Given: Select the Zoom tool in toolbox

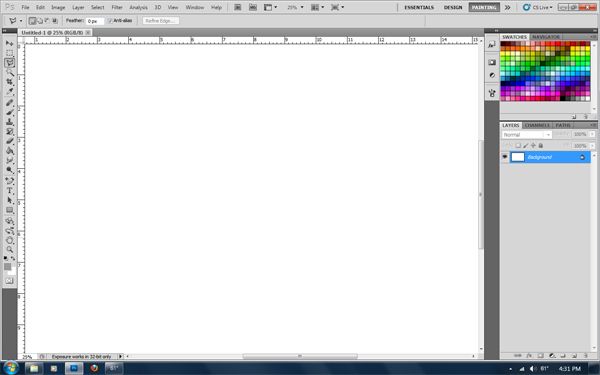Looking at the screenshot, I should pos(10,249).
